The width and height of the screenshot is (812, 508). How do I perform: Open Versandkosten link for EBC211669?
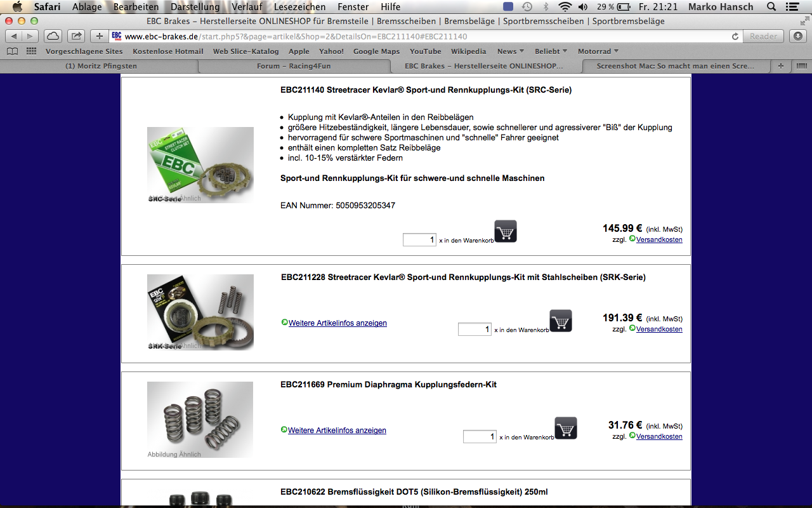659,437
